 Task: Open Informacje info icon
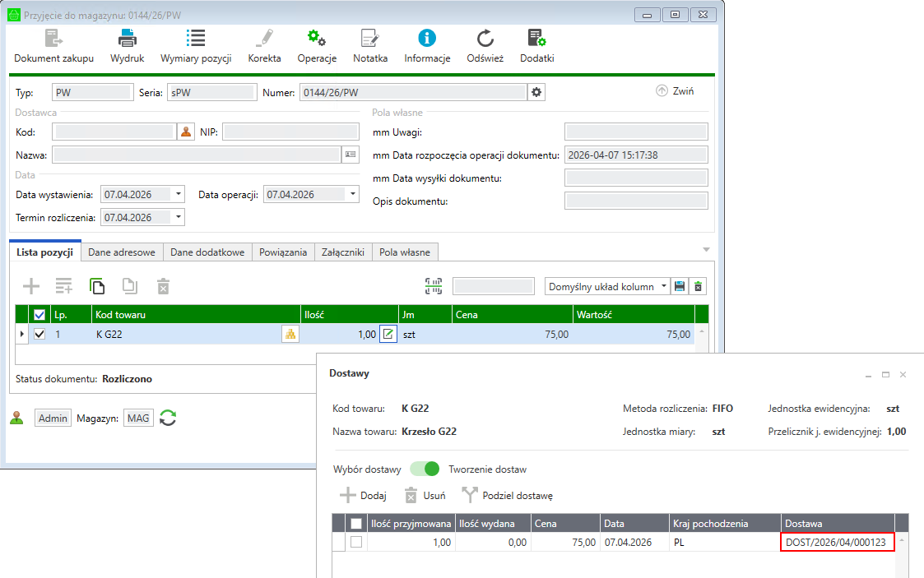pos(427,39)
